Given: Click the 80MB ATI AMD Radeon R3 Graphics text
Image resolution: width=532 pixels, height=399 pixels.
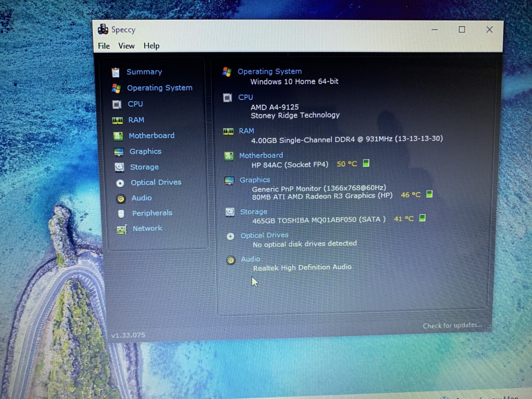Looking at the screenshot, I should click(x=322, y=196).
